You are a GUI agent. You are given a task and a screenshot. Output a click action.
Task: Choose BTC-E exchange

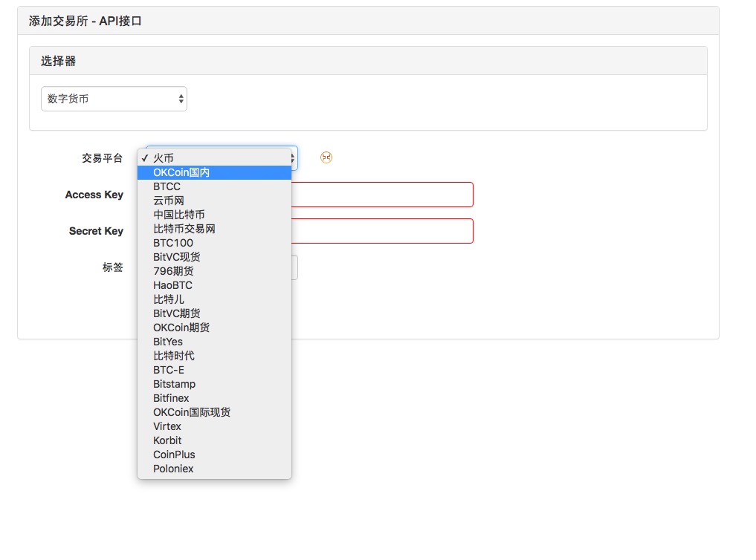215,370
